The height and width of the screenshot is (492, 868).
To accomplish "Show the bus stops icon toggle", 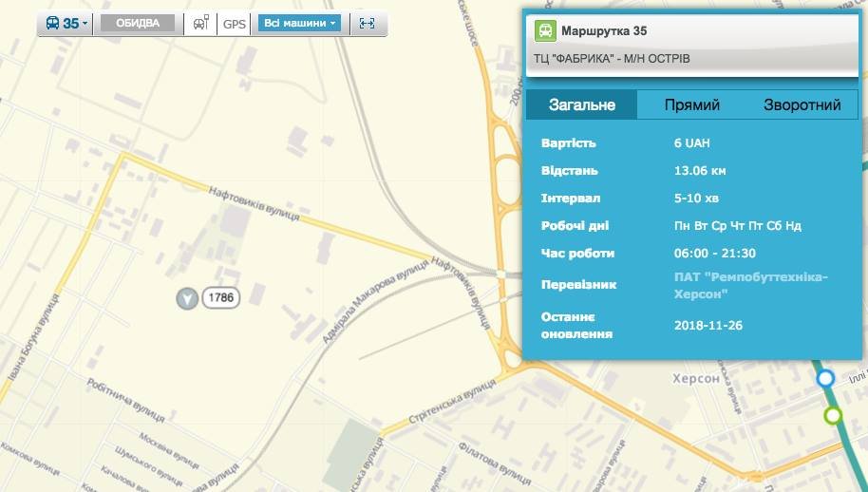I will coord(201,23).
